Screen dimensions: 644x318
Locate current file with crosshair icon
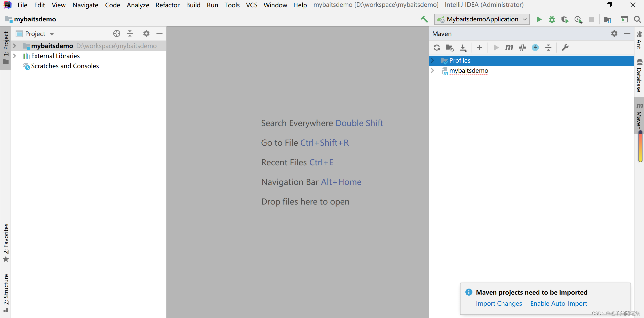click(117, 33)
